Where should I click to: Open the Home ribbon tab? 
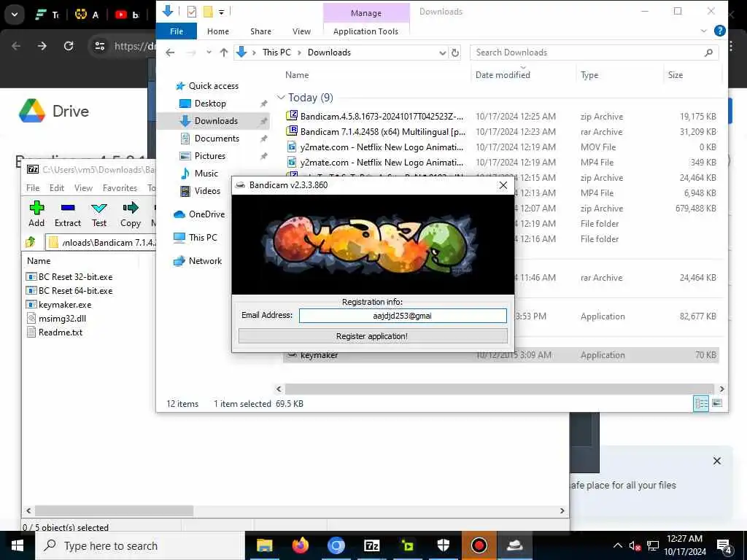pos(218,31)
